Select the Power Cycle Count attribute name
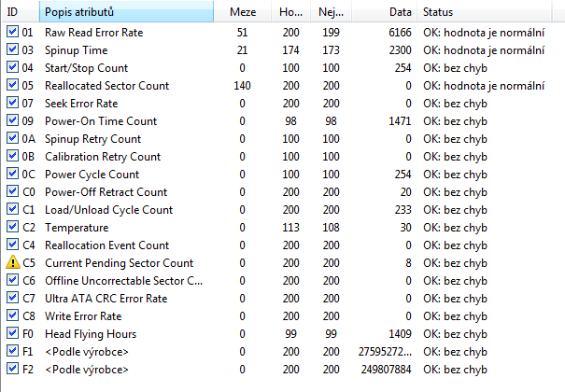The height and width of the screenshot is (392, 565). pos(92,175)
